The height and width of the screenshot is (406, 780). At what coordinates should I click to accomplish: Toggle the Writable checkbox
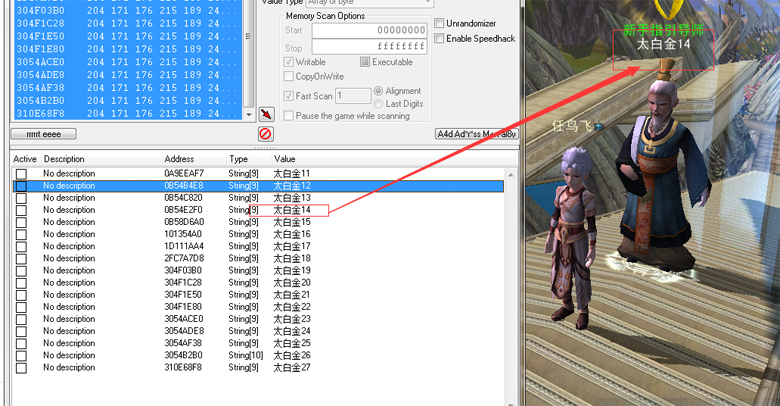289,62
